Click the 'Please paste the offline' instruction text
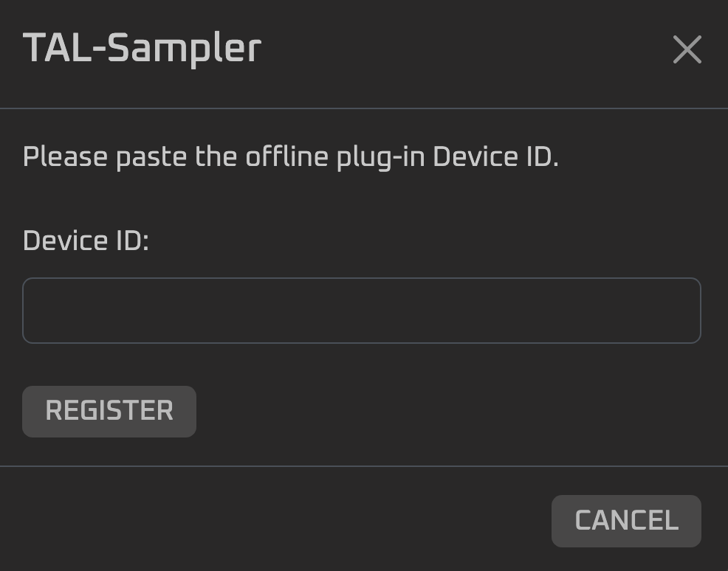This screenshot has width=728, height=571. pos(290,157)
